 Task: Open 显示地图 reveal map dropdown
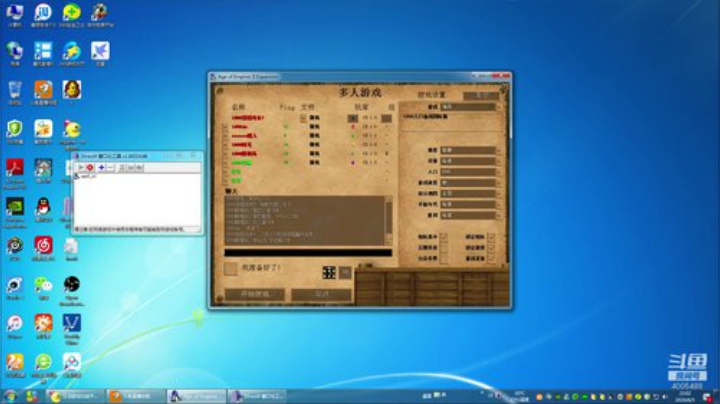pyautogui.click(x=470, y=193)
